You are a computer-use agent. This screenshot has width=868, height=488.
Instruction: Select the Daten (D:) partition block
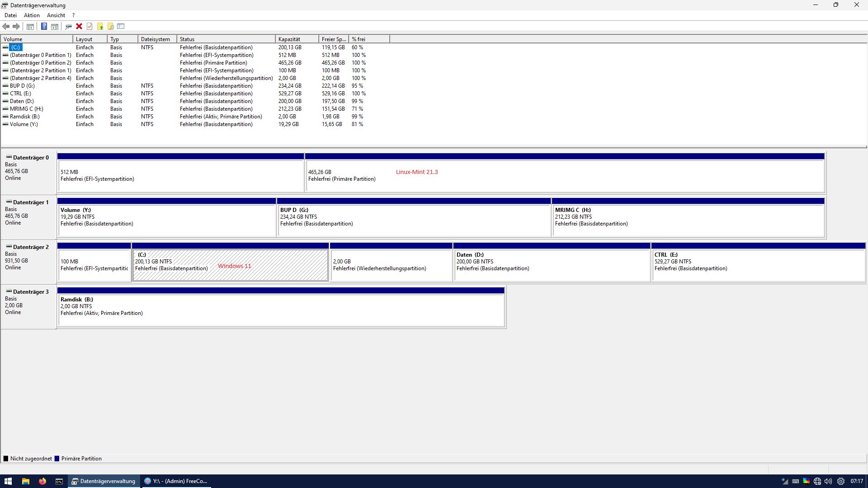click(552, 264)
